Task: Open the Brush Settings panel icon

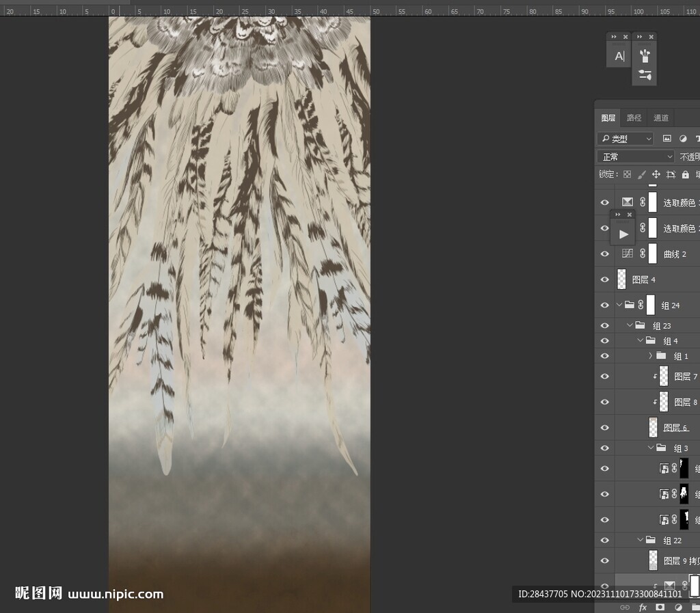Action: [x=645, y=75]
